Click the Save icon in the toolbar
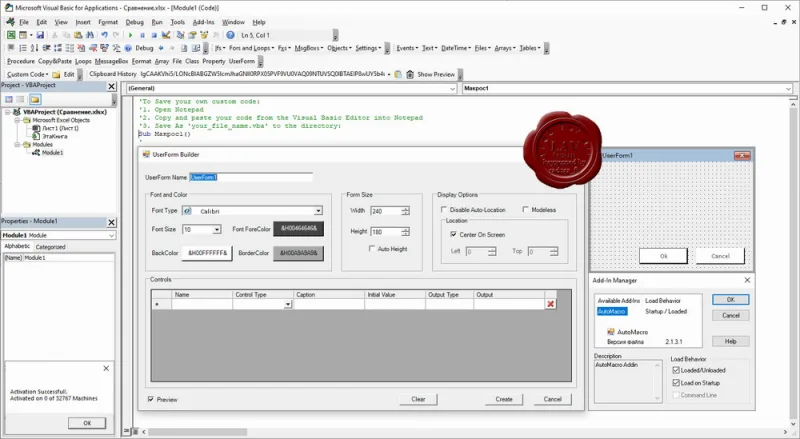 click(x=40, y=35)
